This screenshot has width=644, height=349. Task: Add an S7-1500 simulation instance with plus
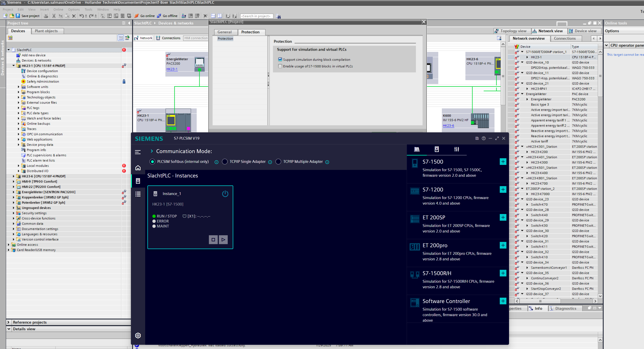tap(503, 162)
